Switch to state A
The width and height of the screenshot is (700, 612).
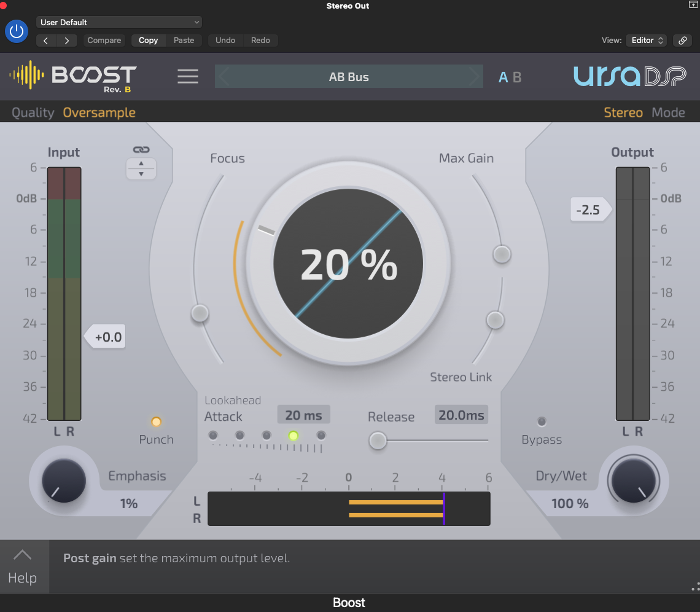pos(503,77)
